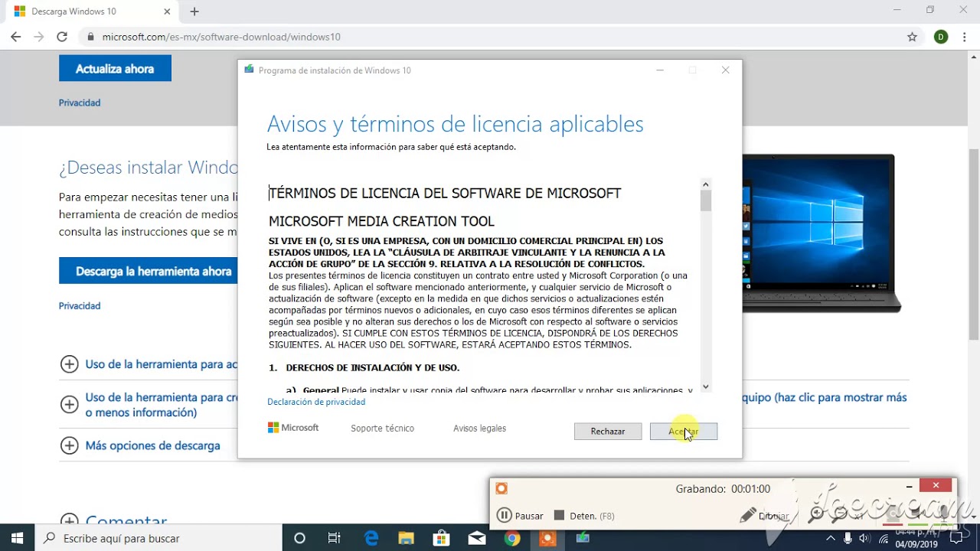
Task: Click the Microsoft logo in the installer footer
Action: click(293, 428)
